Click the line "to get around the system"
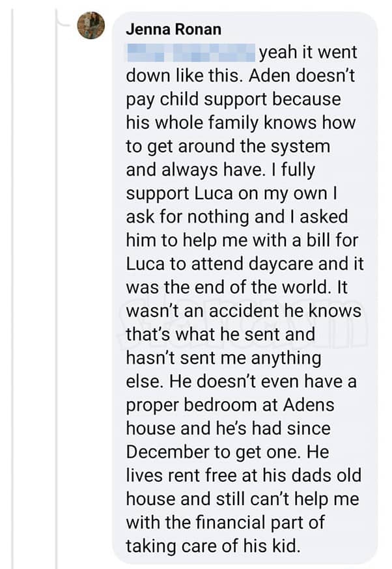 tap(228, 147)
